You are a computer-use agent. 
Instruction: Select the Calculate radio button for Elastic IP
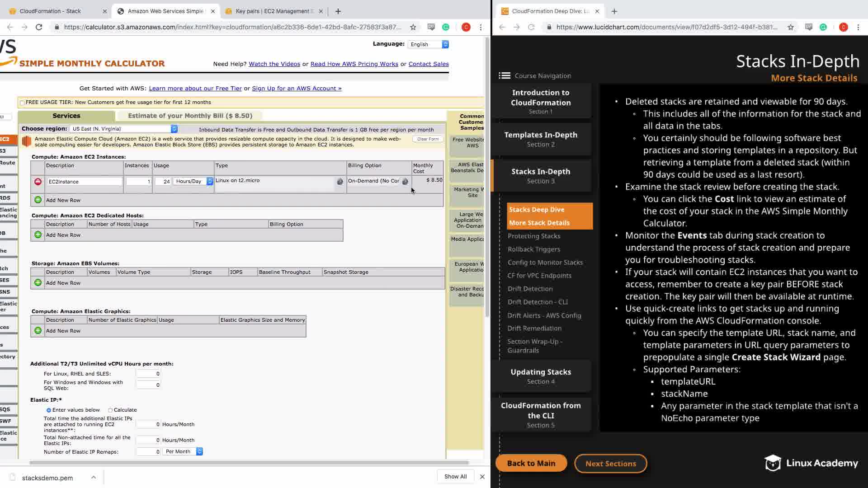[x=110, y=410]
